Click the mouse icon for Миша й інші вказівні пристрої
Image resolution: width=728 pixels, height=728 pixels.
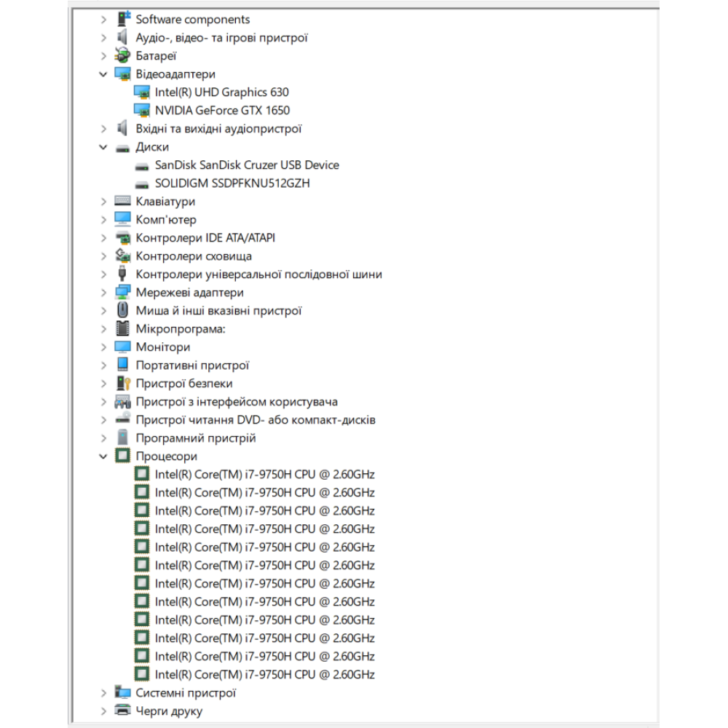click(122, 310)
